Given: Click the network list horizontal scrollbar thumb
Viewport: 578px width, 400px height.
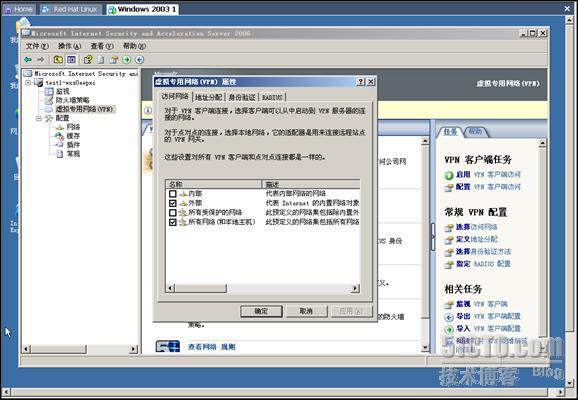Looking at the screenshot, I should click(201, 288).
